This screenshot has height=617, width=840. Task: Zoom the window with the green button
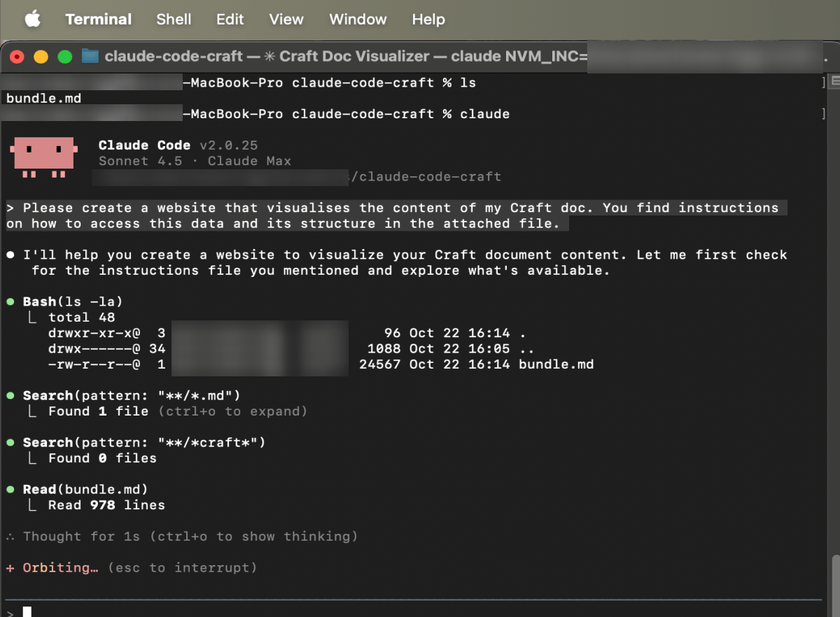pos(64,57)
